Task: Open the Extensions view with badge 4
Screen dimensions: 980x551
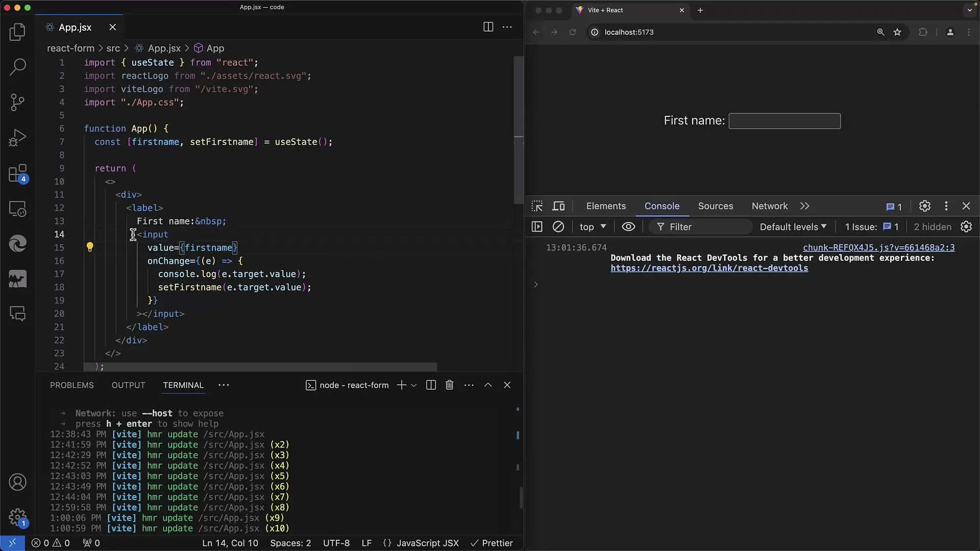Action: (17, 173)
